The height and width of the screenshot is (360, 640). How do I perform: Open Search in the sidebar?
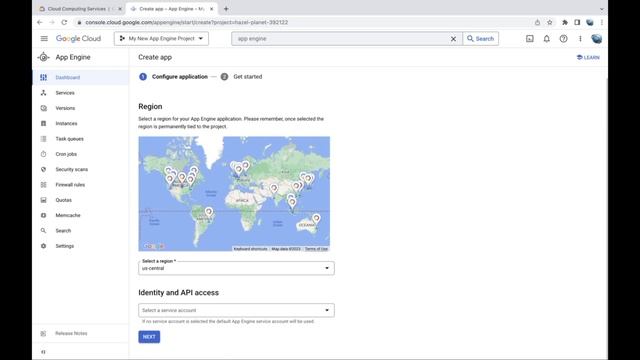(80, 231)
